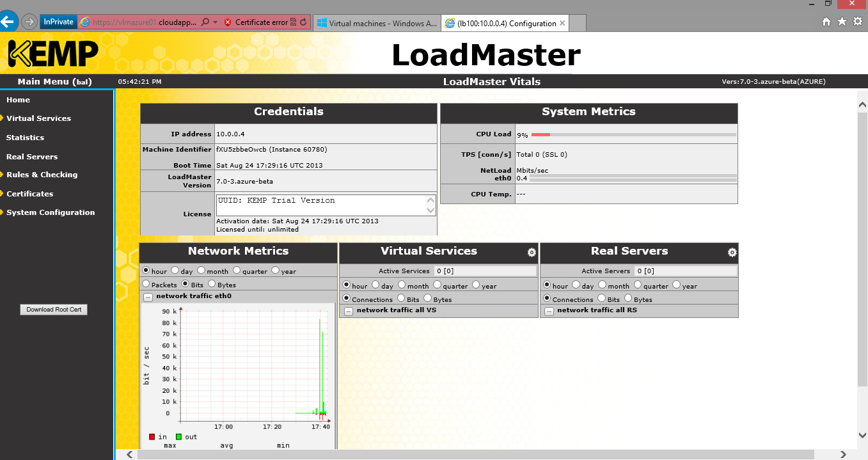Click the KEMP logo
The width and height of the screenshot is (868, 460).
(52, 54)
